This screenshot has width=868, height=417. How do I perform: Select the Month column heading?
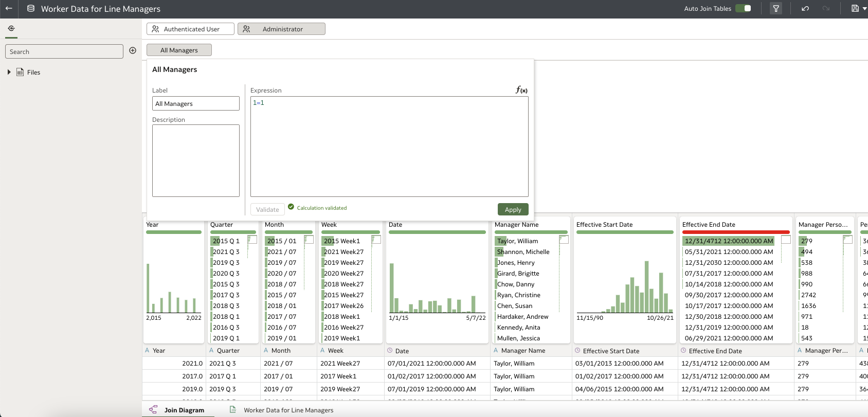pos(274,225)
